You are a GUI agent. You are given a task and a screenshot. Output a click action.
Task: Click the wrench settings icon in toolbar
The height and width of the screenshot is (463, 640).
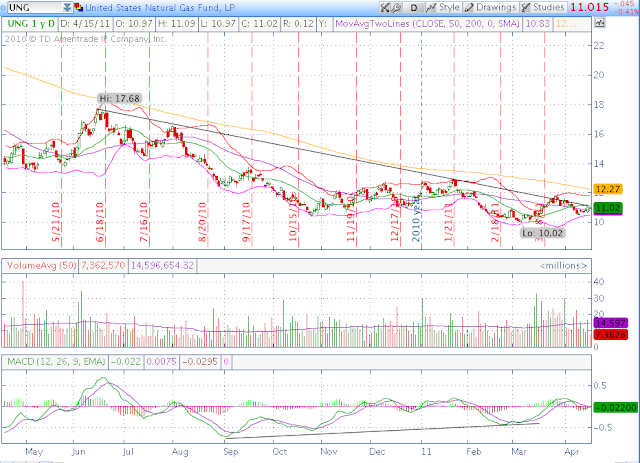(396, 7)
